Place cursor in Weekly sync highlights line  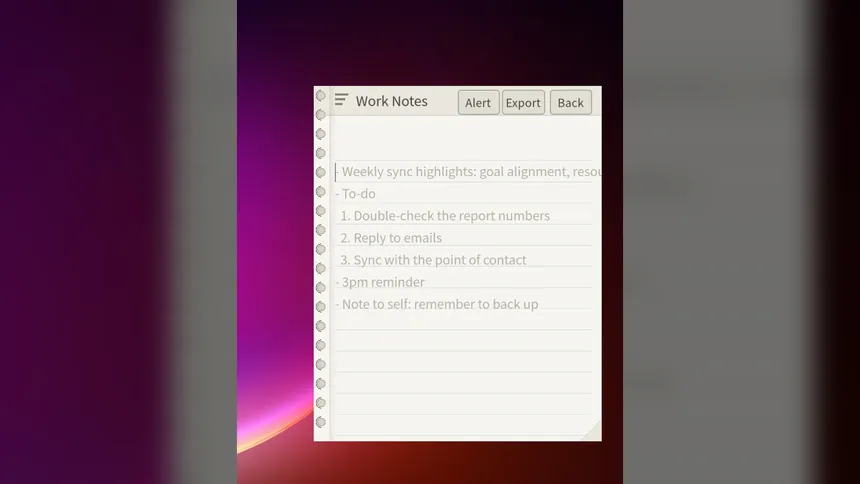pyautogui.click(x=468, y=172)
